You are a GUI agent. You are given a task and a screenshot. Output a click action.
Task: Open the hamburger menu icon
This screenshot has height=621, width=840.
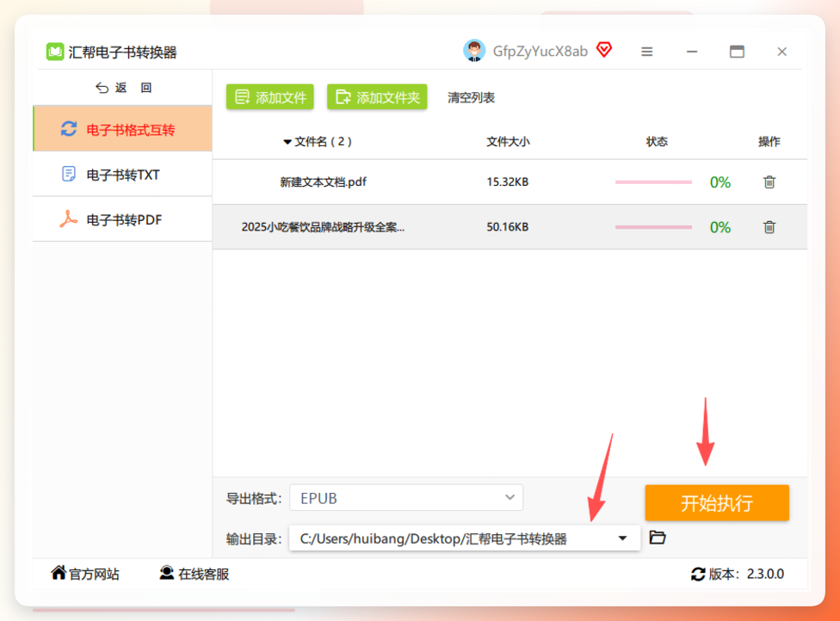pyautogui.click(x=646, y=52)
